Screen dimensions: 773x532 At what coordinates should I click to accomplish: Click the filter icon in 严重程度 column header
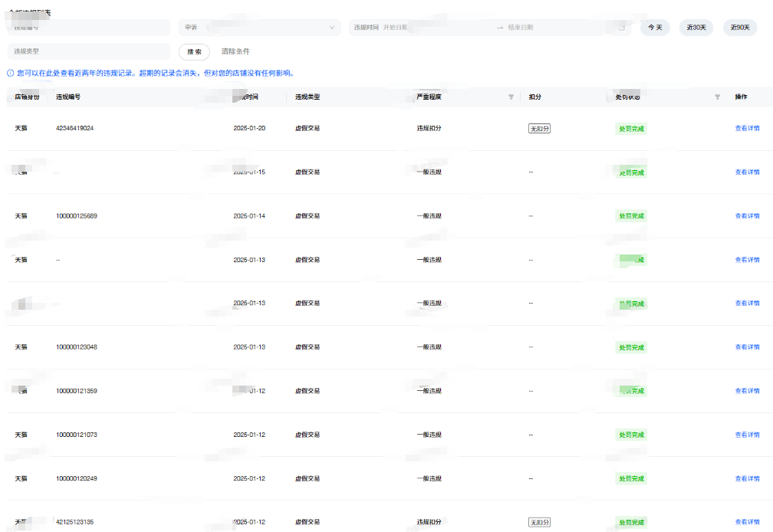tap(511, 97)
